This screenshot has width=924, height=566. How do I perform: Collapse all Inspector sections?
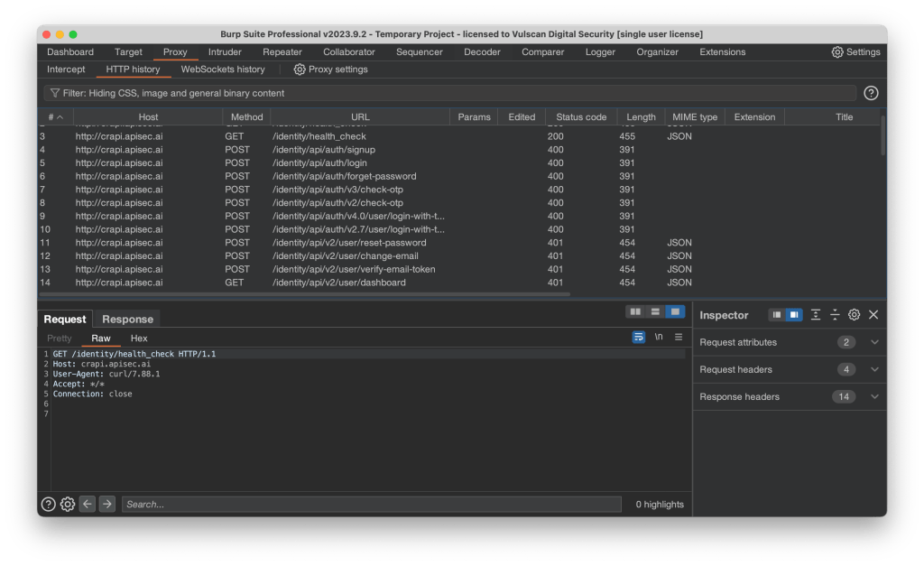835,315
